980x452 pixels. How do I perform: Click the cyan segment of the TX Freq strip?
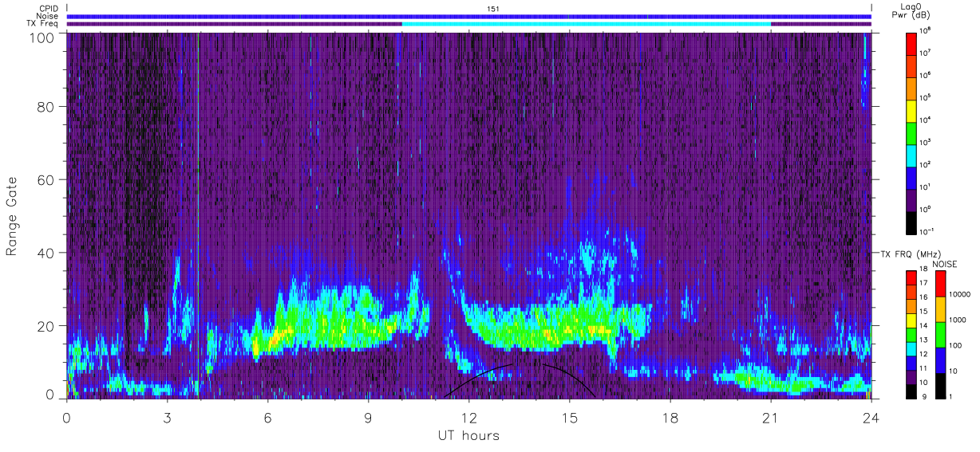point(586,24)
